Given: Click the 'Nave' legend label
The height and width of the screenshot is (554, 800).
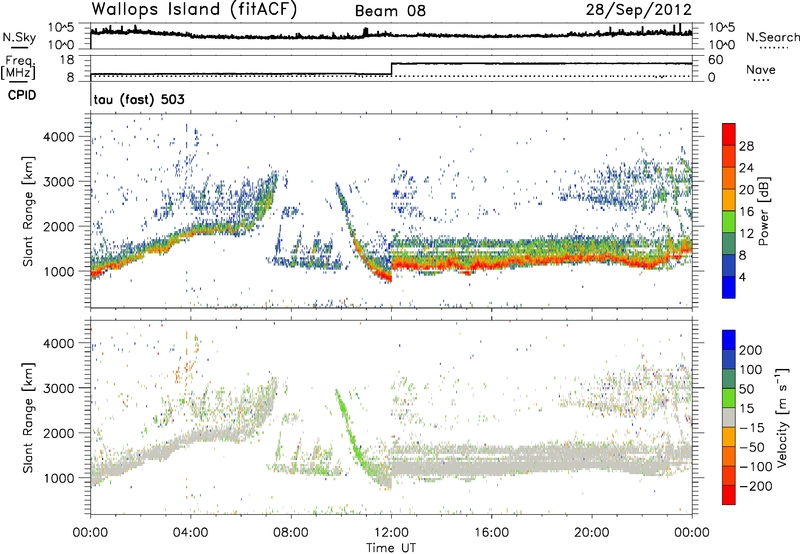Looking at the screenshot, I should 761,70.
